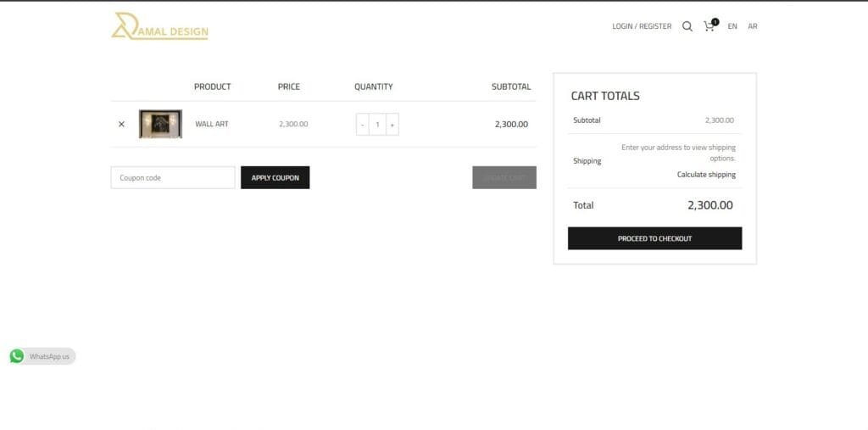Viewport: 868px width, 430px height.
Task: Open the Calculate shipping link
Action: click(706, 175)
